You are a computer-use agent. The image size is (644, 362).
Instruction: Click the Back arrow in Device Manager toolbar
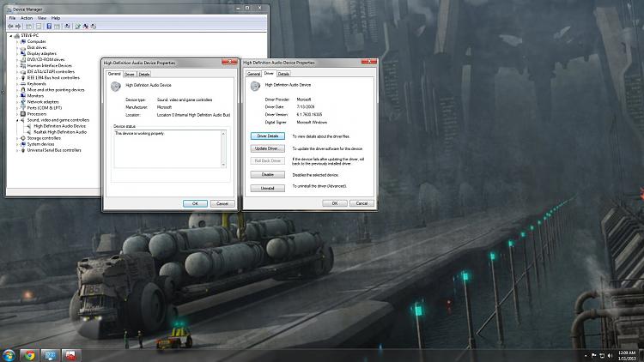tap(10, 27)
